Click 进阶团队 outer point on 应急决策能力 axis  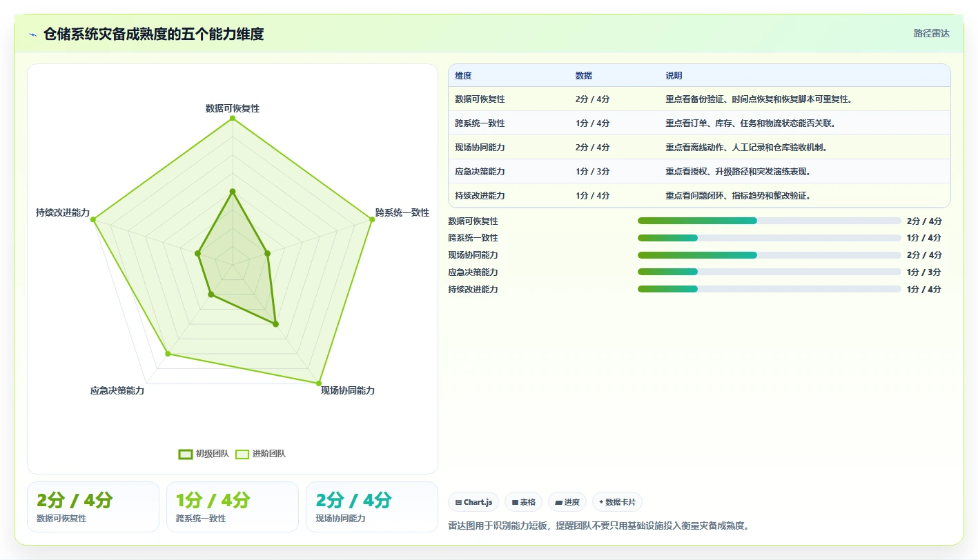coord(168,354)
